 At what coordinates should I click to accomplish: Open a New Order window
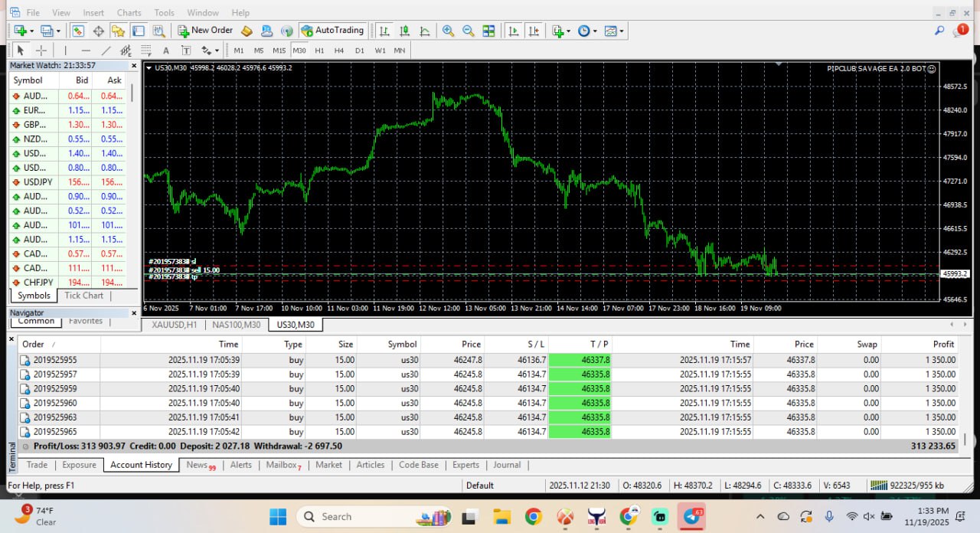[x=204, y=31]
